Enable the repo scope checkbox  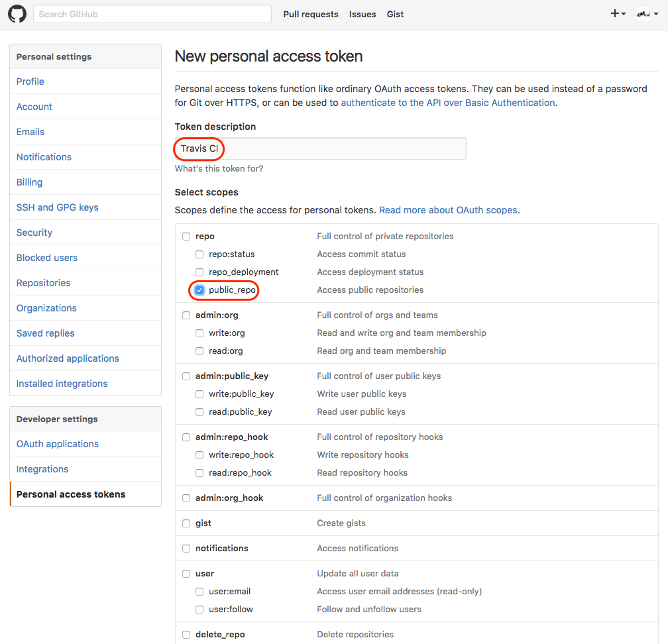[x=186, y=237]
